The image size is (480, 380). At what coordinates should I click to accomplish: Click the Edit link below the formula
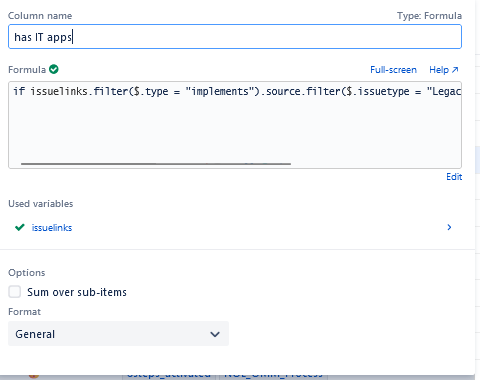pyautogui.click(x=454, y=177)
